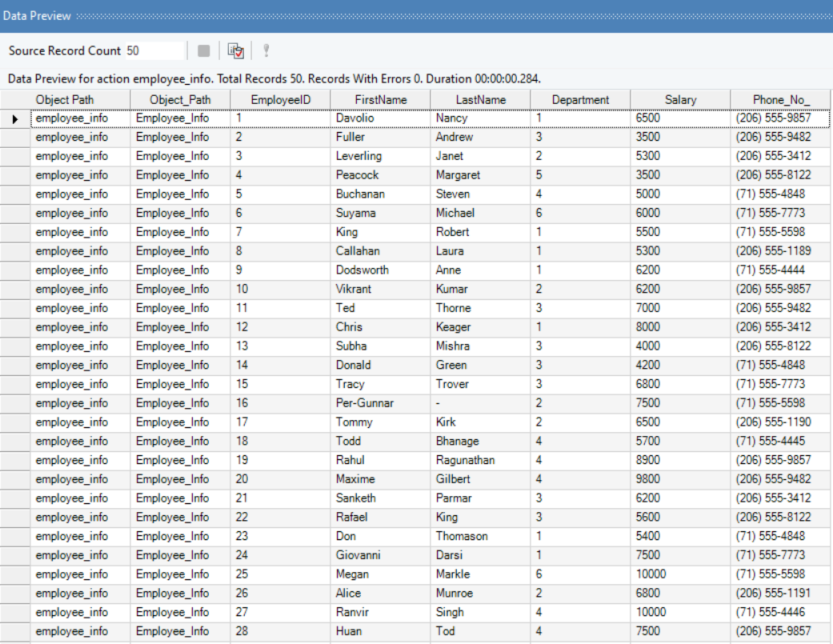Sort by the EmployeeID column header
The width and height of the screenshot is (833, 644).
[x=280, y=100]
